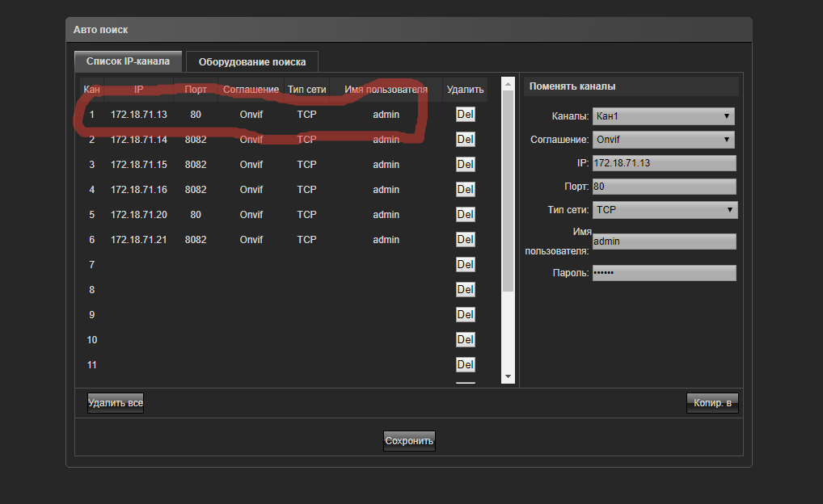Click Del button next to channel 6

(x=465, y=240)
